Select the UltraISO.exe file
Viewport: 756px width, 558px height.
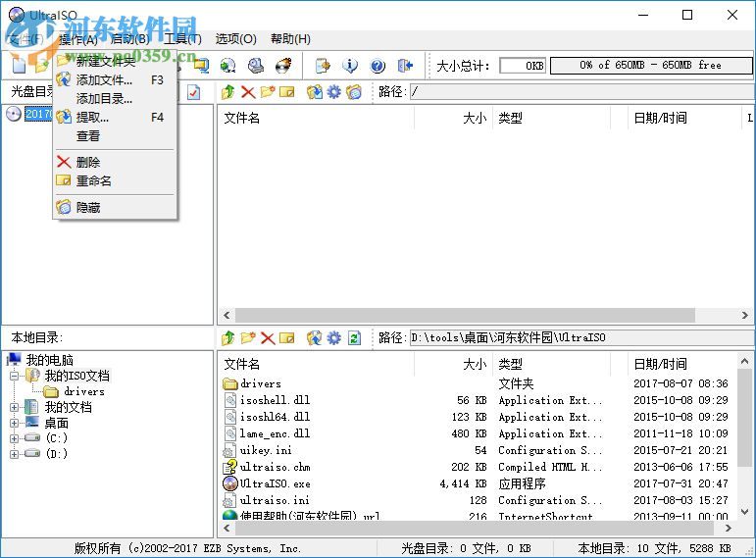point(275,483)
